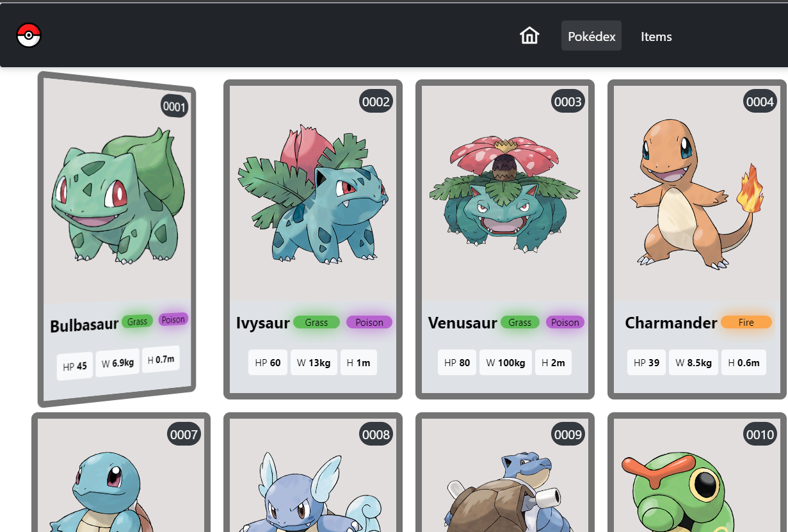Click Ivysaur's H 1m stat
Viewport: 788px width, 532px height.
coord(359,362)
